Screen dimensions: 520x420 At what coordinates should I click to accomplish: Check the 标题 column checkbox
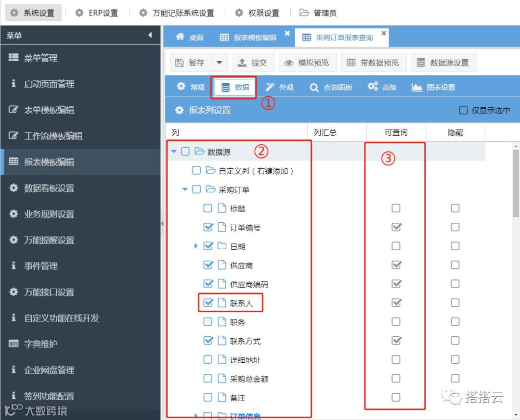click(x=208, y=208)
